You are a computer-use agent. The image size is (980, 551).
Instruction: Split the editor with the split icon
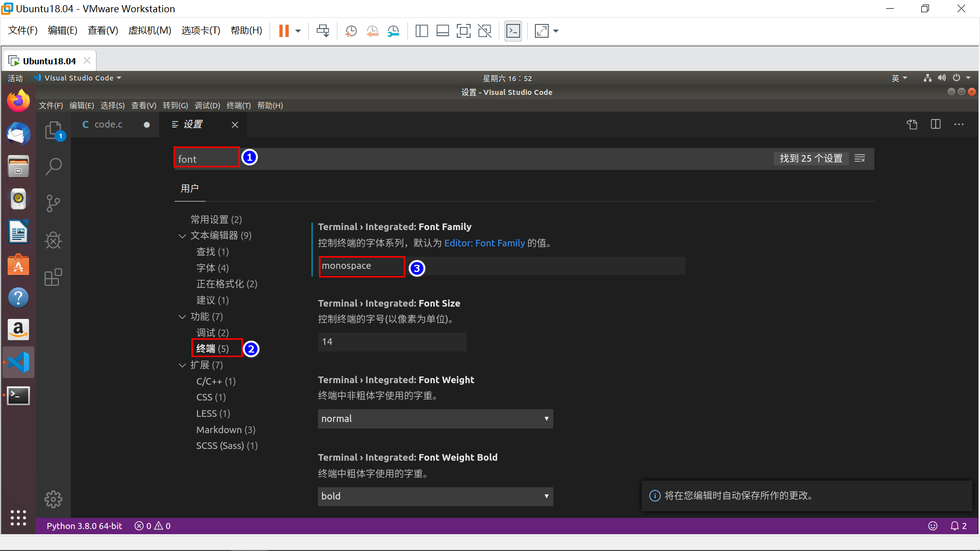point(936,124)
